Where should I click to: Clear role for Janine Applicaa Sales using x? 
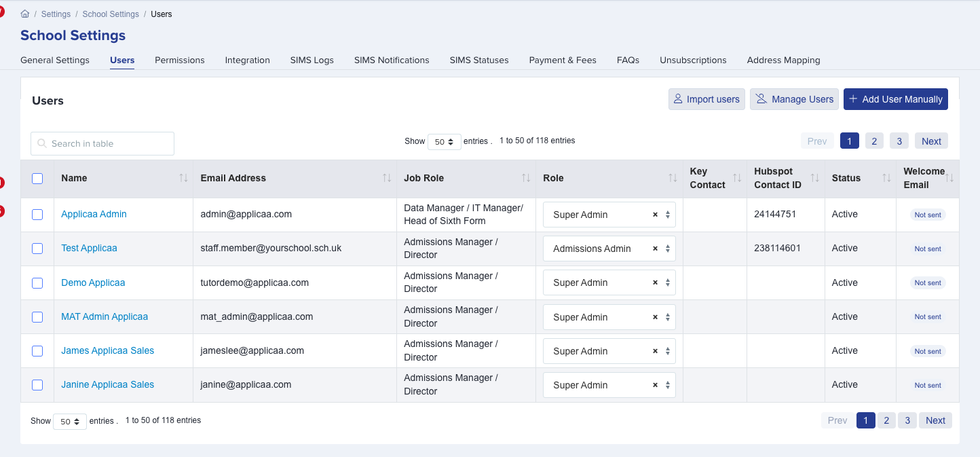(x=655, y=385)
